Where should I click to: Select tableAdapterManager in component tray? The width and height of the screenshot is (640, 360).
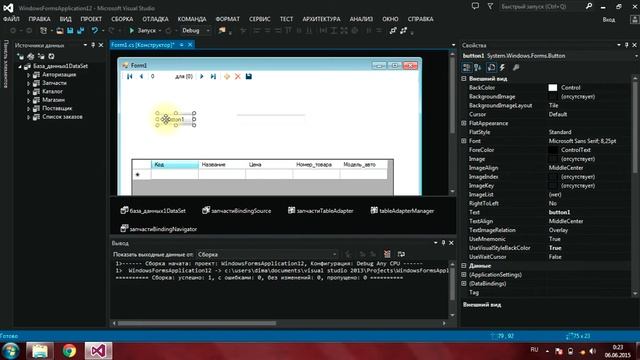click(402, 211)
